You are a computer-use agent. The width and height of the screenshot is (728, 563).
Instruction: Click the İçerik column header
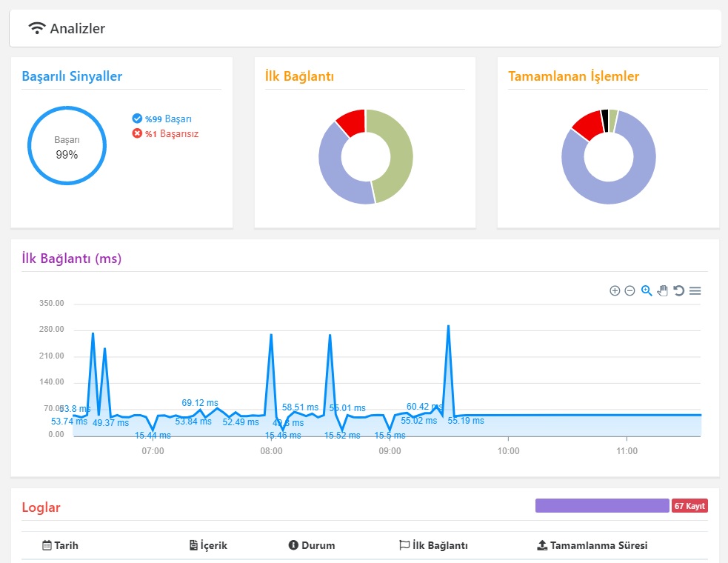pyautogui.click(x=208, y=545)
